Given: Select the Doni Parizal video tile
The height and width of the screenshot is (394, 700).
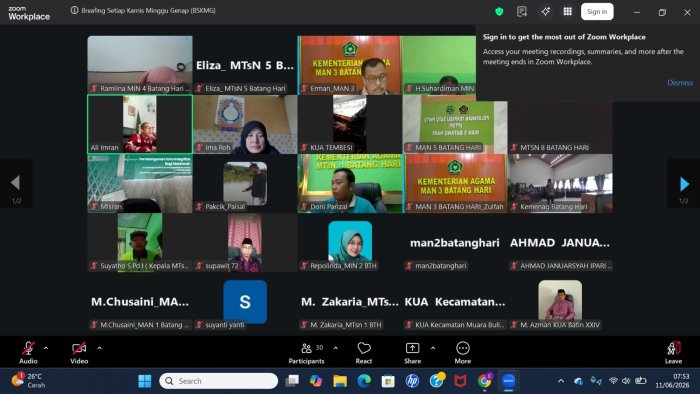Looking at the screenshot, I should point(350,183).
